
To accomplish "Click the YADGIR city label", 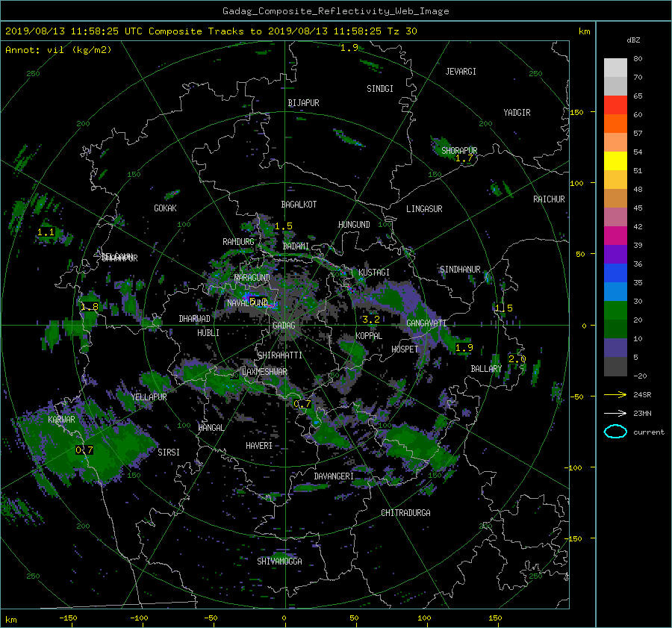I will click(517, 113).
